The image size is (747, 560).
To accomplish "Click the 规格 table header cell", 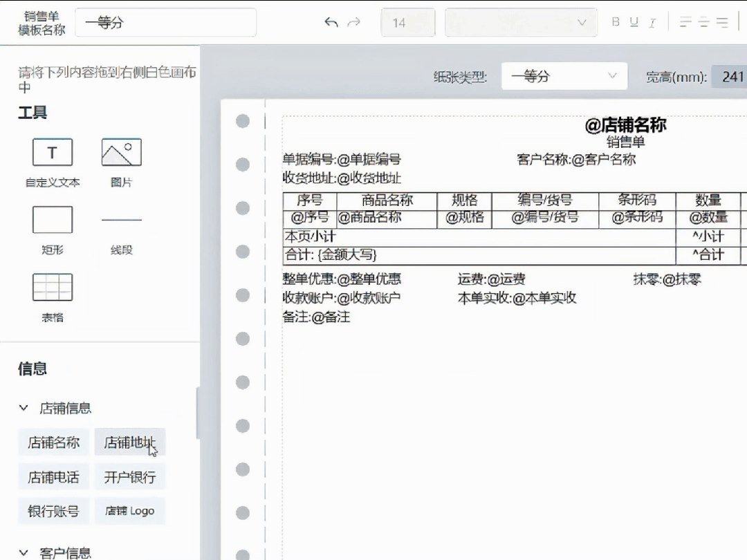I will point(465,200).
